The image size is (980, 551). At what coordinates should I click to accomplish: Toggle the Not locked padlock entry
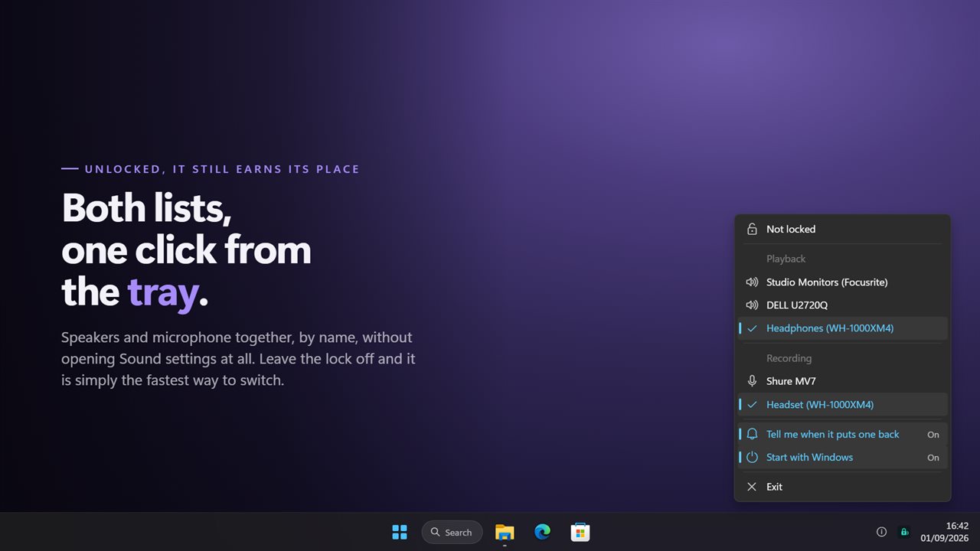[842, 229]
